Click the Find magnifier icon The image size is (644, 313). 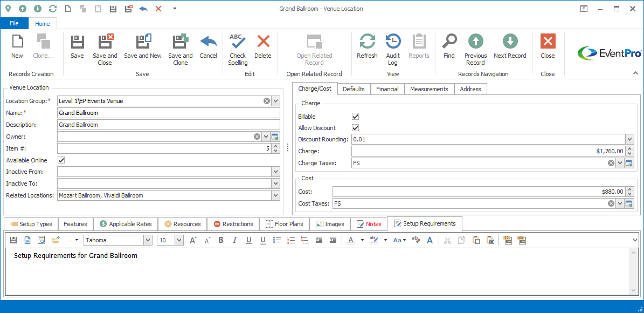449,42
